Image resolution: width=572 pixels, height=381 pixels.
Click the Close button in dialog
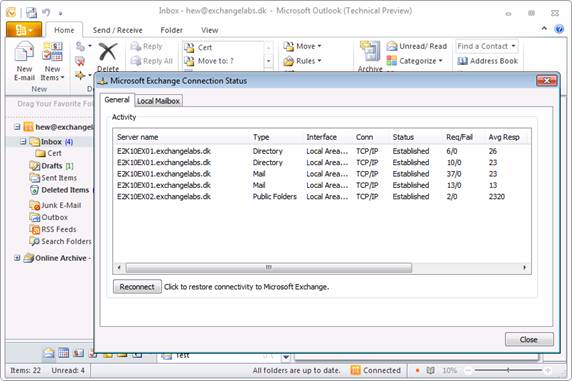[529, 339]
